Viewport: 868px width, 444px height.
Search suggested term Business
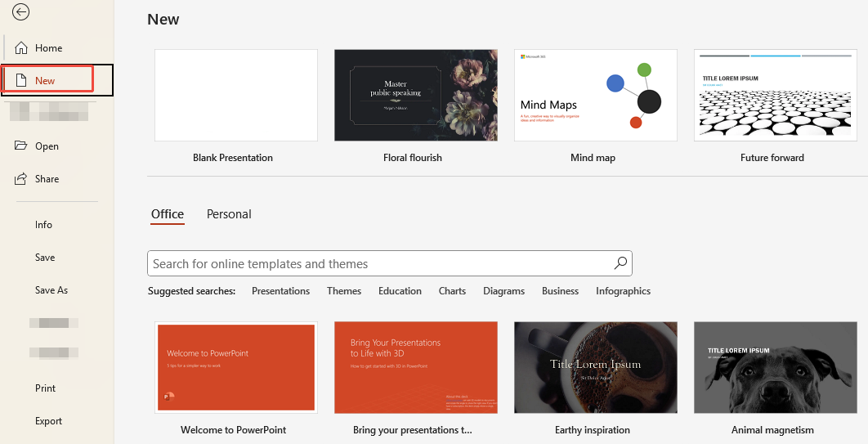pyautogui.click(x=560, y=290)
